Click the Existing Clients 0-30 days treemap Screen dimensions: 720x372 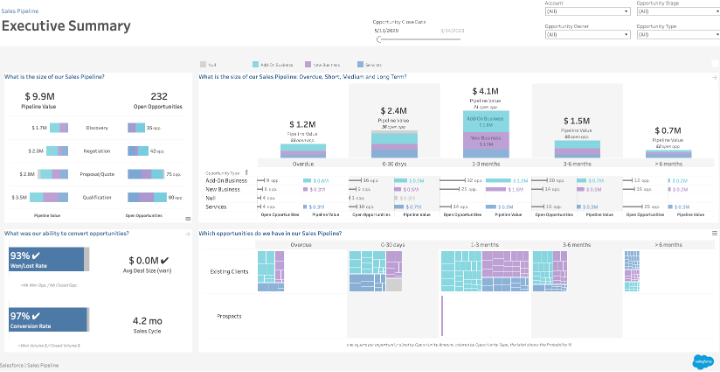tap(376, 271)
